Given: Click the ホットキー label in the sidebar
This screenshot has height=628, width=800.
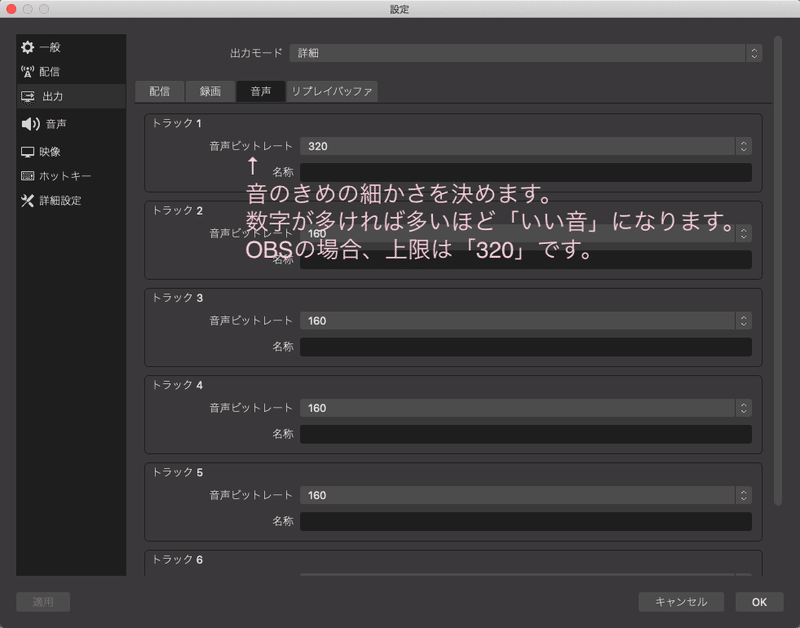Looking at the screenshot, I should pyautogui.click(x=65, y=176).
